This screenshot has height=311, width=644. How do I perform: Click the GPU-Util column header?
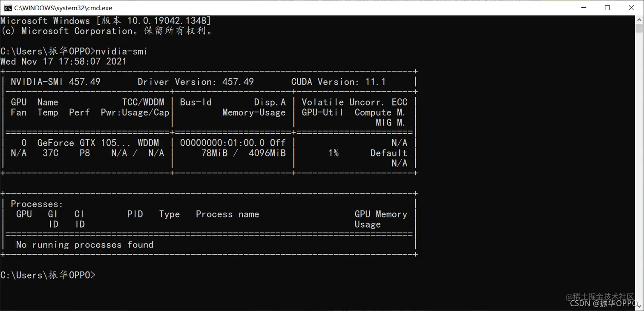(x=322, y=112)
